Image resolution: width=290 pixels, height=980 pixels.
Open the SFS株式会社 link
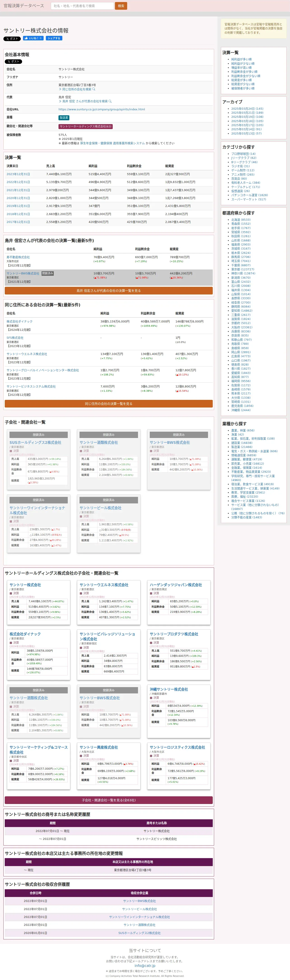click(x=15, y=338)
